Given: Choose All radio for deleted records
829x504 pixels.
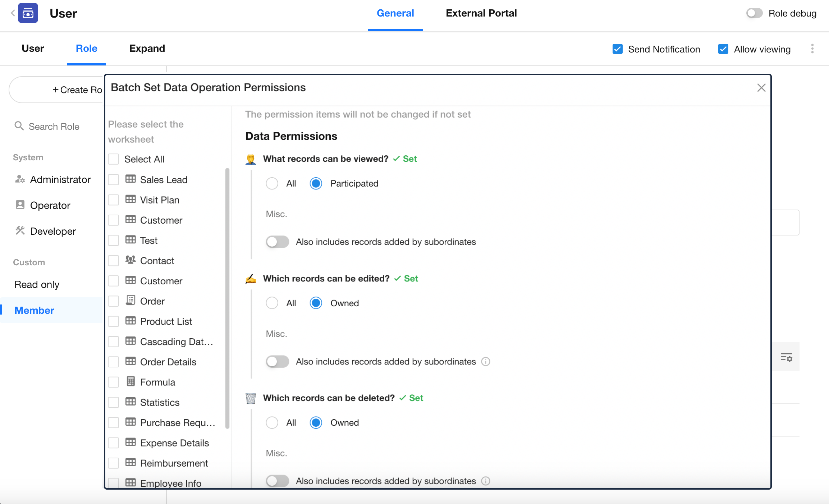Looking at the screenshot, I should 272,423.
